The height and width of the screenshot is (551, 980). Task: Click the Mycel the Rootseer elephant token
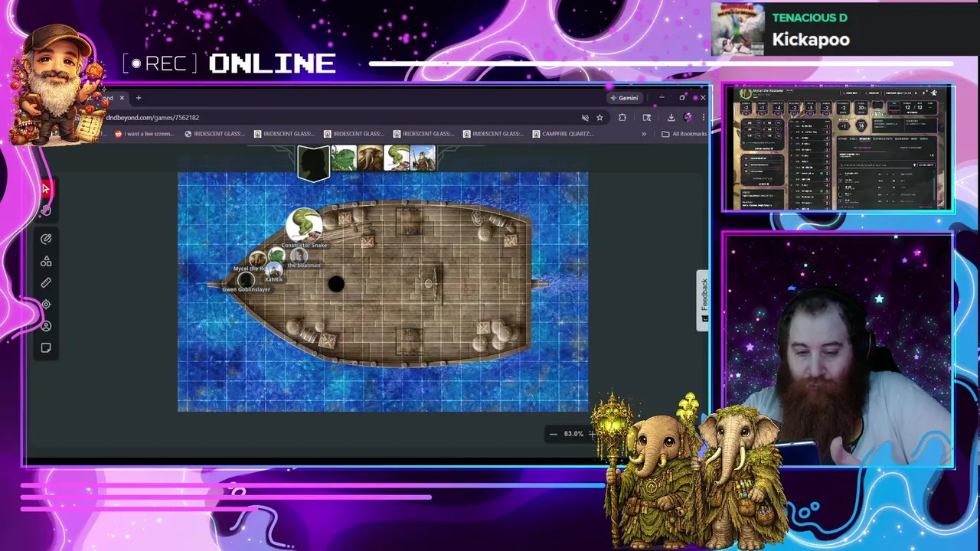pos(256,259)
